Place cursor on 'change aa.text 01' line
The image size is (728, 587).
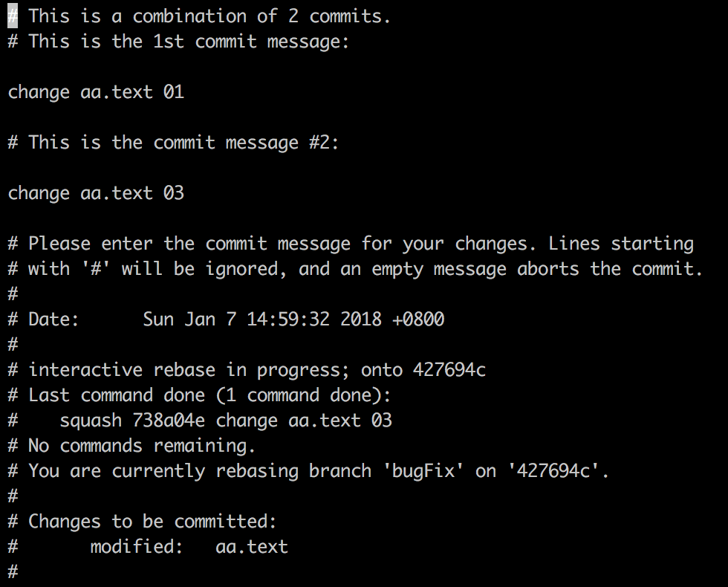click(96, 92)
